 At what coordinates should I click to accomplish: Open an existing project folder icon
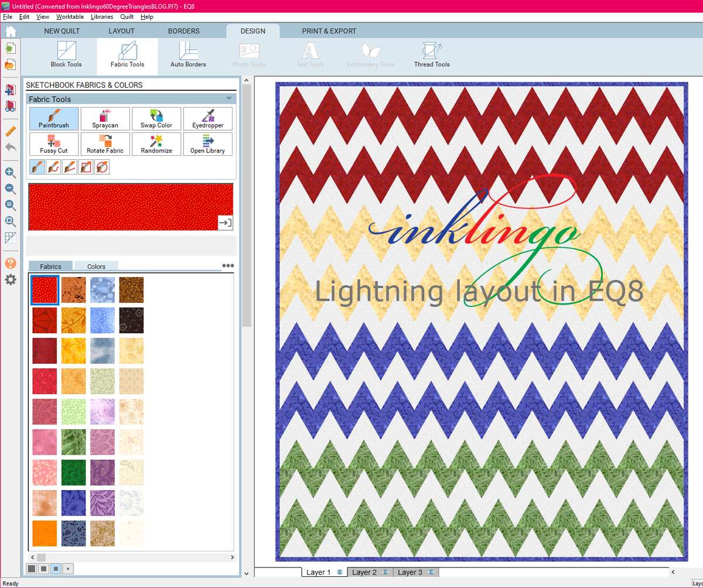[11, 64]
